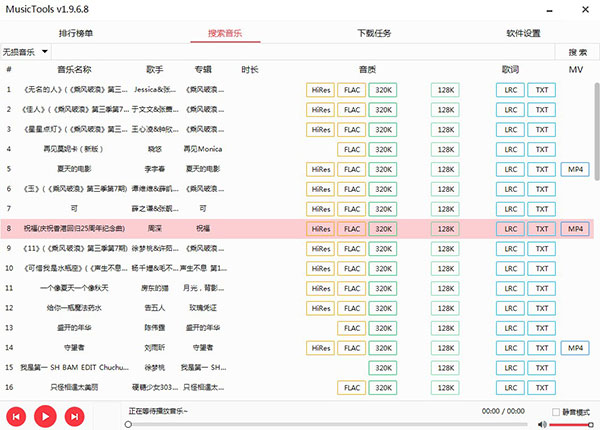This screenshot has width=600, height=430.
Task: Download HiRes for the highlighted 祝福 row
Action: (320, 228)
